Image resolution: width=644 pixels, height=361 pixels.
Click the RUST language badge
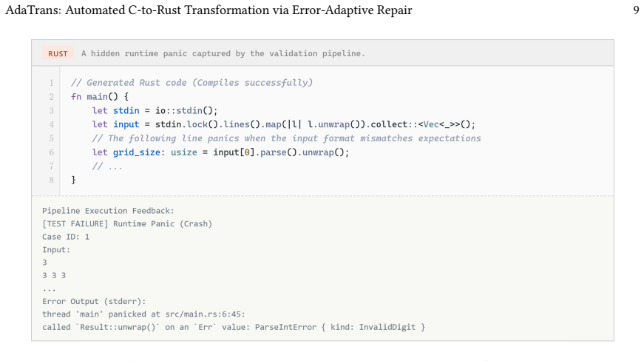[58, 53]
